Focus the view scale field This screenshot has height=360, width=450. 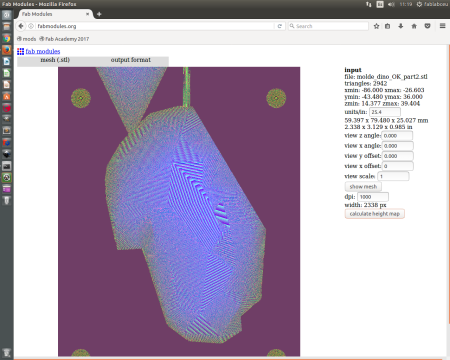(393, 176)
